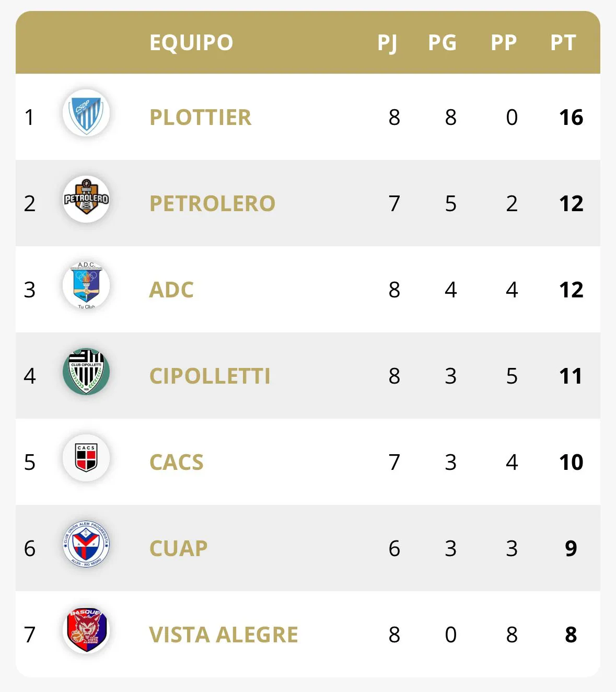This screenshot has width=616, height=692.
Task: Open the PETROLERO team link
Action: pos(212,204)
